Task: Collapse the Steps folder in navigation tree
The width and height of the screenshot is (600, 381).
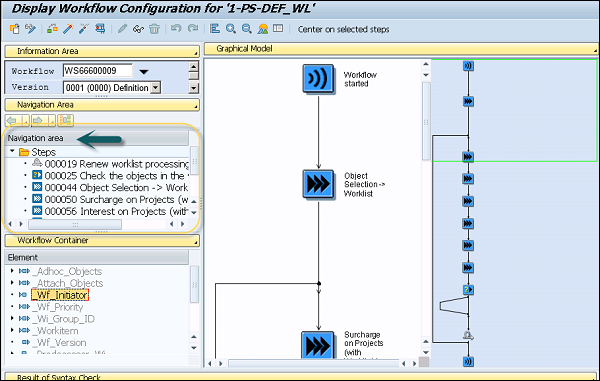Action: [x=12, y=151]
